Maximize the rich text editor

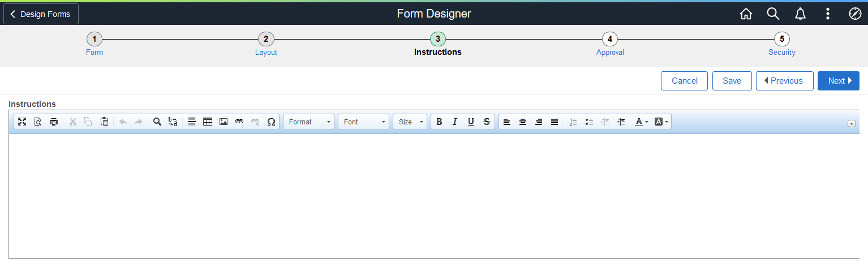coord(22,122)
